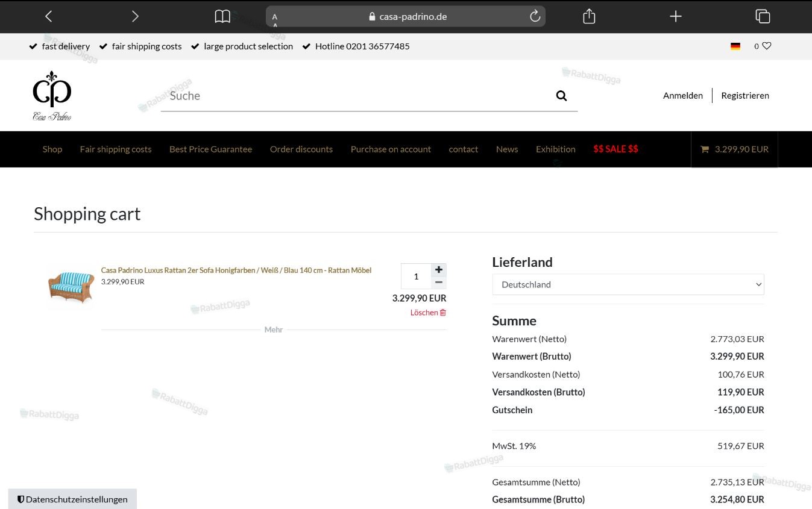Expand the Mehr product details
Image resolution: width=812 pixels, height=509 pixels.
click(274, 329)
